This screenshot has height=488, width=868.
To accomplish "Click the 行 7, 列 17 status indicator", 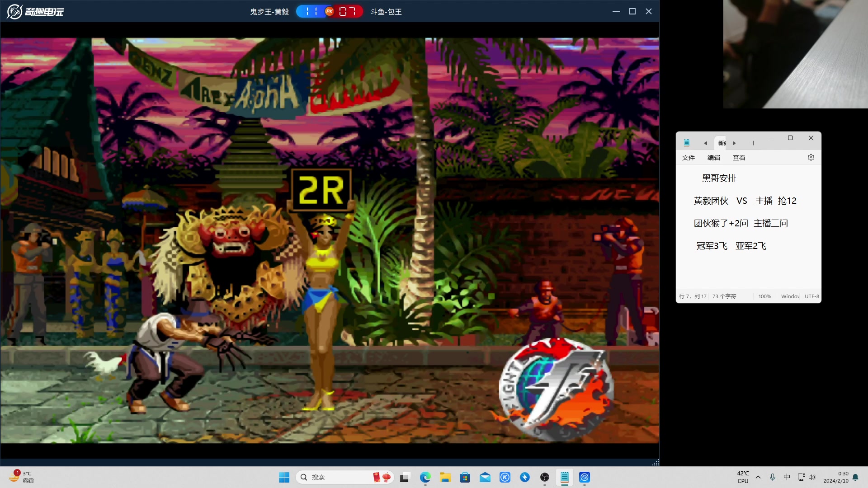I will pos(693,296).
